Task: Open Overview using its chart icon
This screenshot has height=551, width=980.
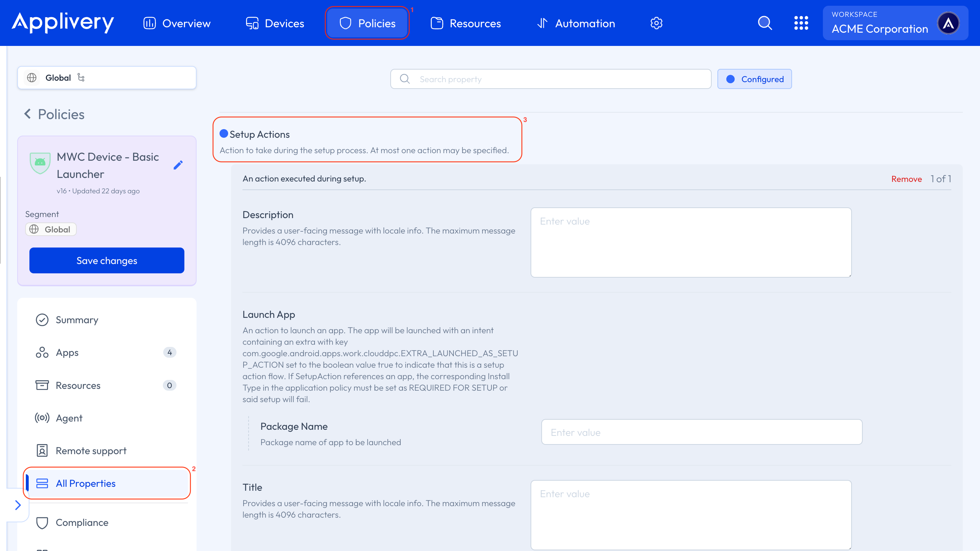Action: coord(149,23)
